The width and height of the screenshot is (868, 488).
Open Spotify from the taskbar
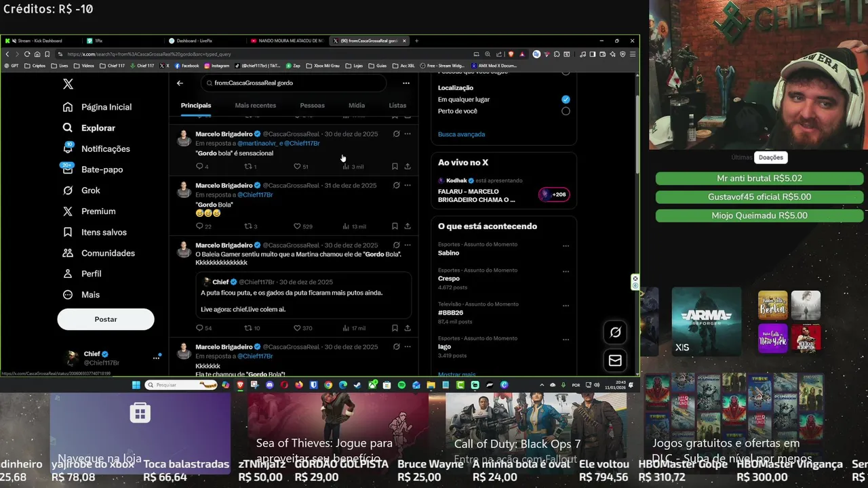[401, 385]
